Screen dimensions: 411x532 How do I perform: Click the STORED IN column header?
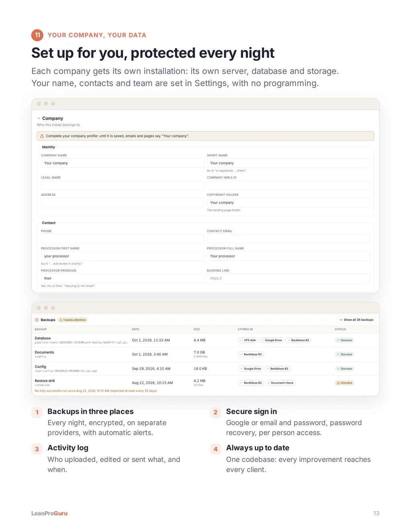[245, 329]
